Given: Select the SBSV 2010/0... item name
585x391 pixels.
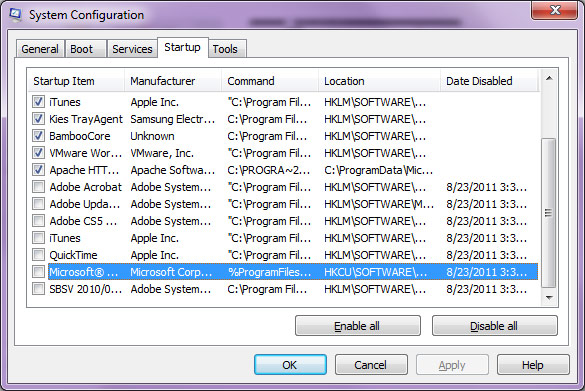Looking at the screenshot, I should (86, 289).
